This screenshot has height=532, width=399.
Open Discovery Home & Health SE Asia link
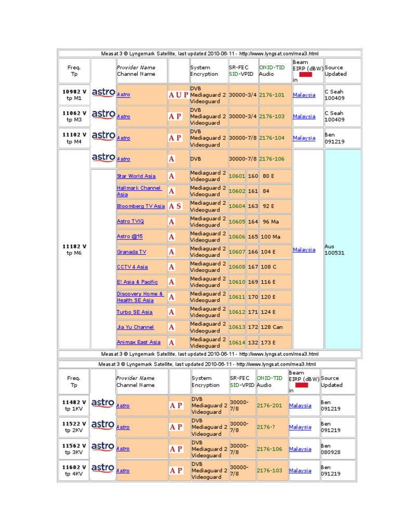140,297
